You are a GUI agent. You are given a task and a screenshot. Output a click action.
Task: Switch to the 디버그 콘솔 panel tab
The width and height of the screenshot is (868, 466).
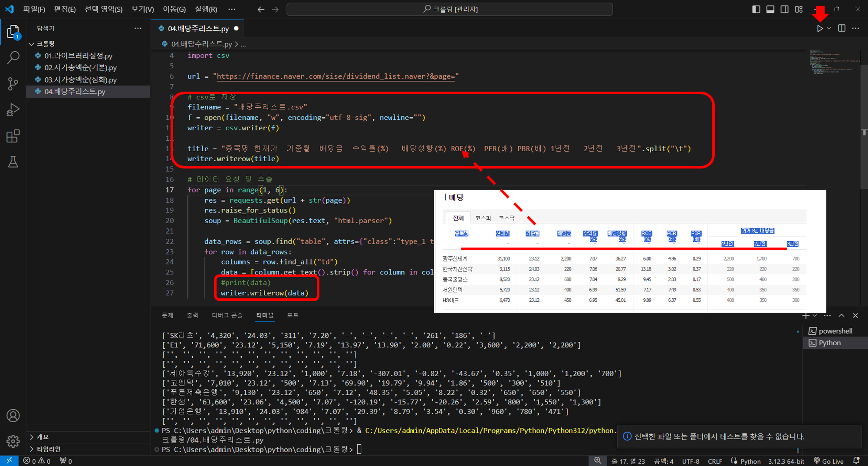click(227, 315)
